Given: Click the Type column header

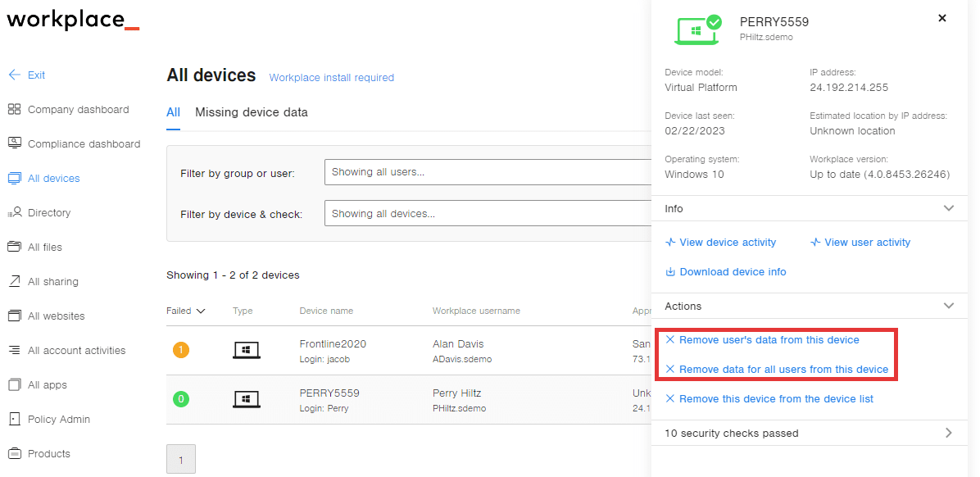Looking at the screenshot, I should coord(243,311).
